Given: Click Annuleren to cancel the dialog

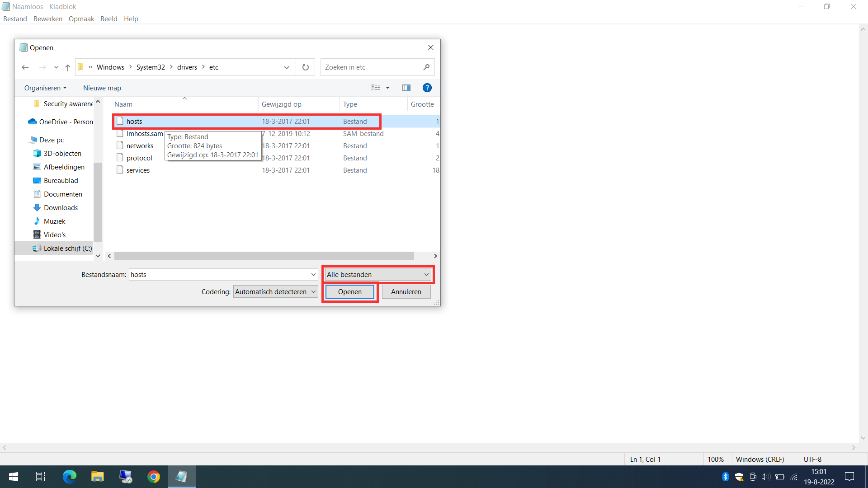Looking at the screenshot, I should pos(406,292).
